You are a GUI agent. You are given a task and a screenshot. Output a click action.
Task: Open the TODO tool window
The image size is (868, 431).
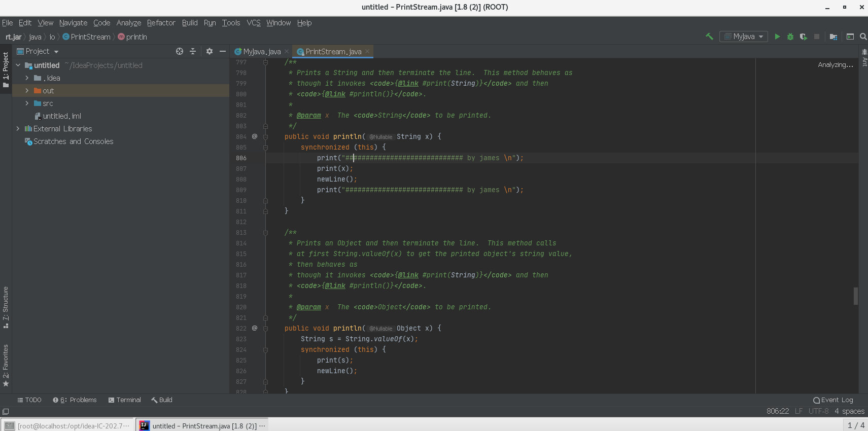coord(29,400)
